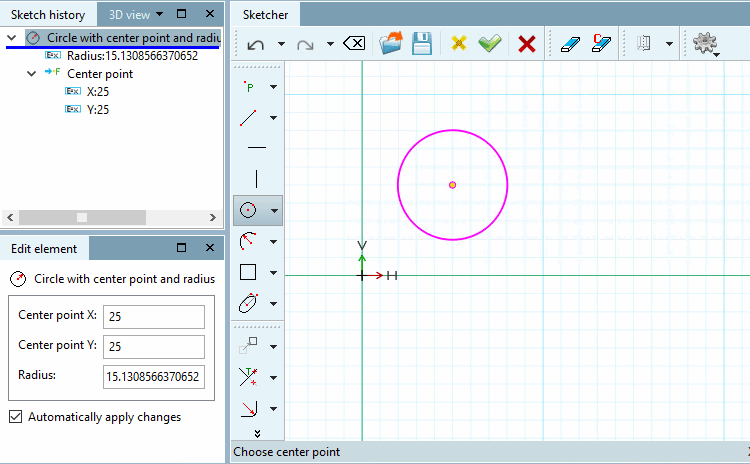Open the Sketcher tab
750x464 pixels.
pyautogui.click(x=265, y=15)
